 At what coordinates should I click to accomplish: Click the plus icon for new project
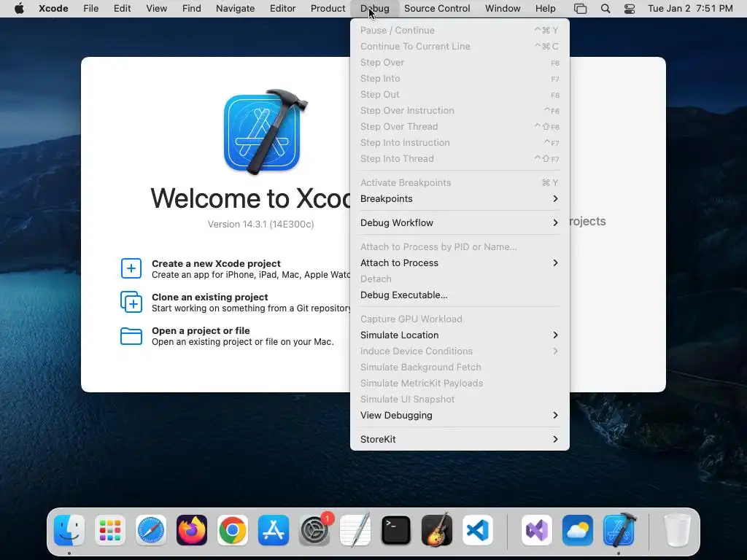coord(131,268)
